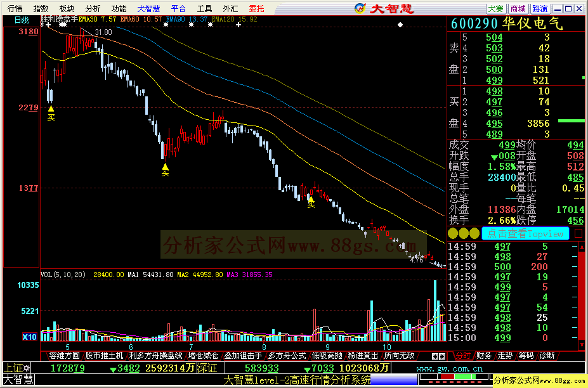The width and height of the screenshot is (588, 388).
Task: Select the 所向无敌 indicator tab
Action: pyautogui.click(x=399, y=356)
